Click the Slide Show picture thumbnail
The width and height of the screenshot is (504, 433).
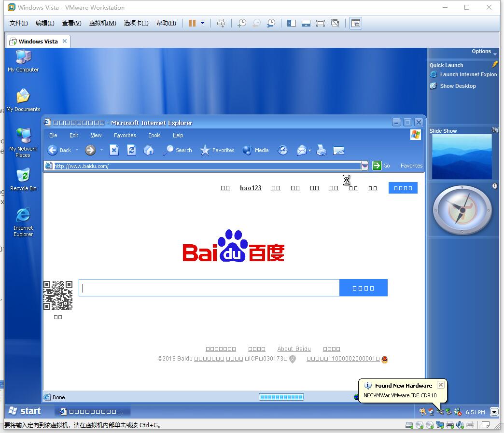(x=462, y=156)
